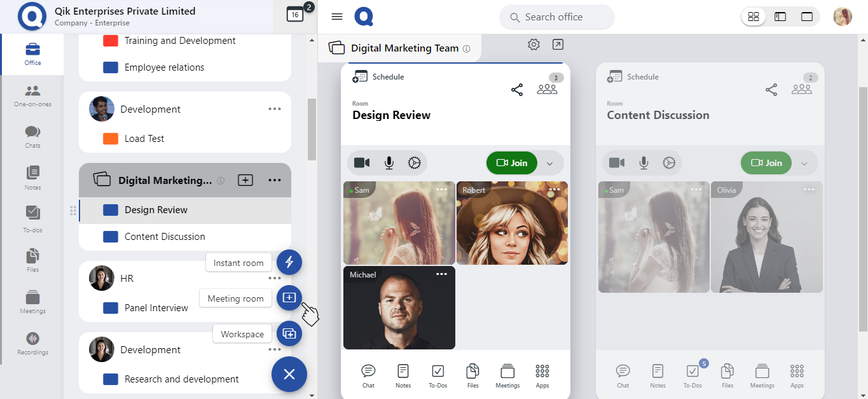Click the Instant room lightning button
Screen dimensions: 868x399
(289, 262)
